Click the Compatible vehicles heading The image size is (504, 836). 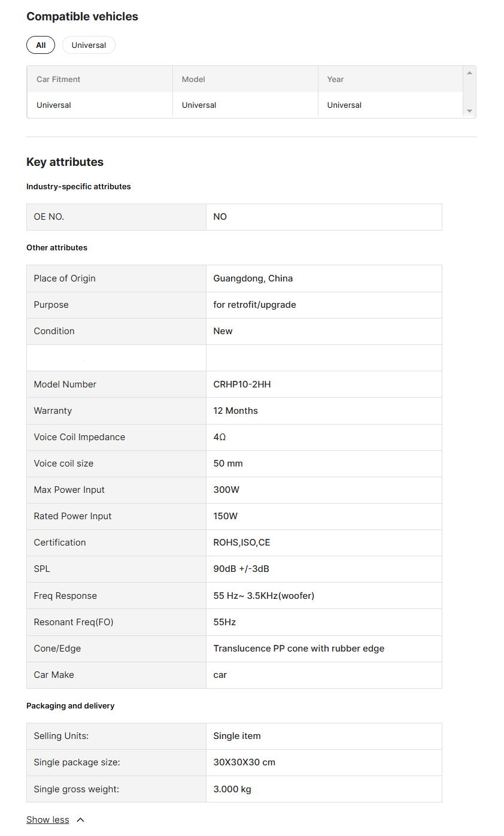pyautogui.click(x=82, y=17)
